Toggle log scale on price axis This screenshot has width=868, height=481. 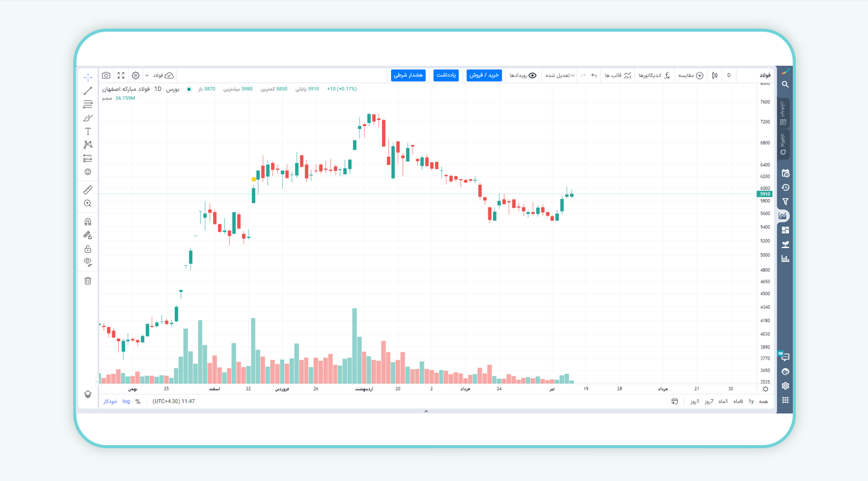click(x=126, y=402)
